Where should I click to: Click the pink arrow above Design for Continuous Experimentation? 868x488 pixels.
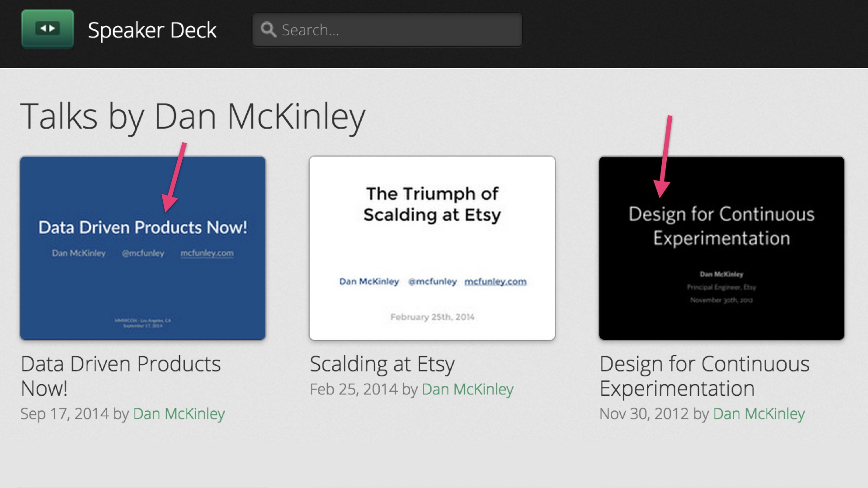664,156
